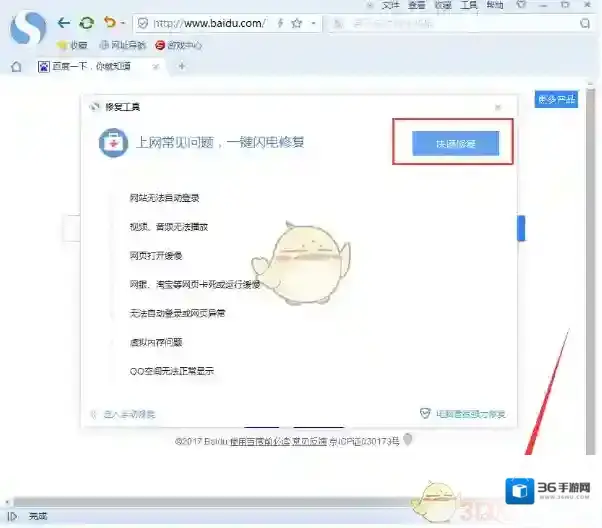The width and height of the screenshot is (602, 528).
Task: Click the small icon left of 文件 menu
Action: pos(370,5)
